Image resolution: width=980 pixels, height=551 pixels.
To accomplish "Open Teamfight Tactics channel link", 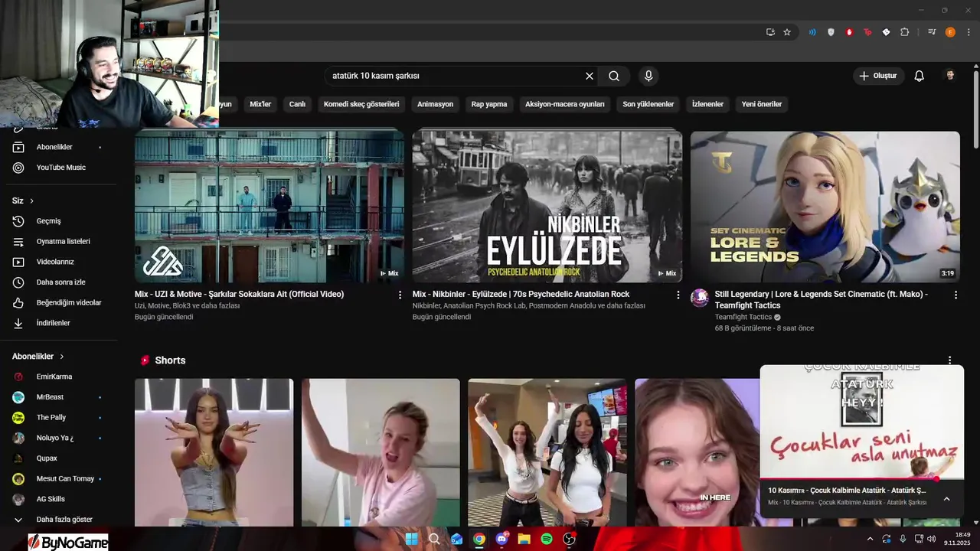I will 743,317.
